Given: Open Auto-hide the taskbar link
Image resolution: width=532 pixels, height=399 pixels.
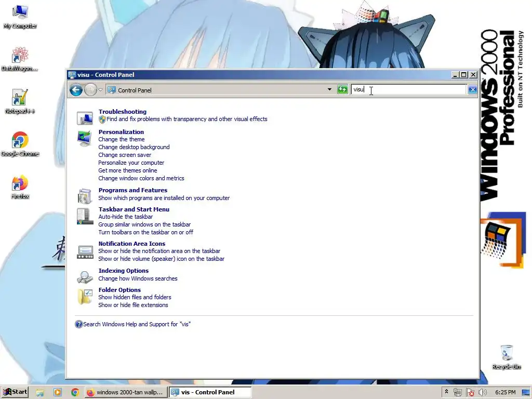Looking at the screenshot, I should tap(126, 217).
